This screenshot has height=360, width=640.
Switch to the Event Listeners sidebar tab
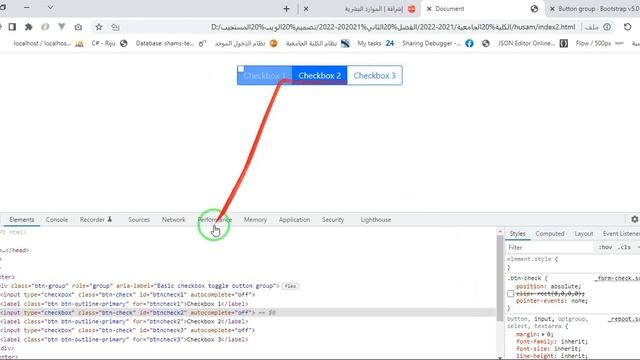tap(621, 233)
